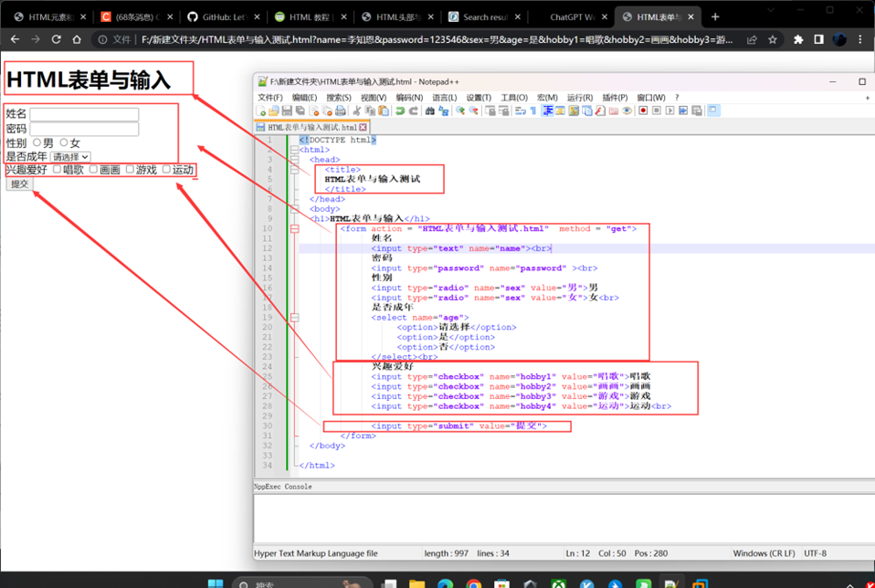Reload the page in the browser
The width and height of the screenshot is (875, 588).
click(x=57, y=39)
